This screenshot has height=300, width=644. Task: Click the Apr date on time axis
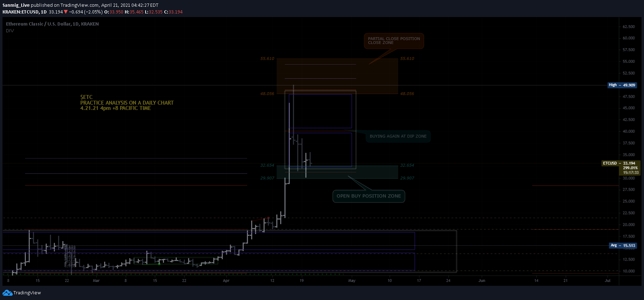[x=226, y=280]
